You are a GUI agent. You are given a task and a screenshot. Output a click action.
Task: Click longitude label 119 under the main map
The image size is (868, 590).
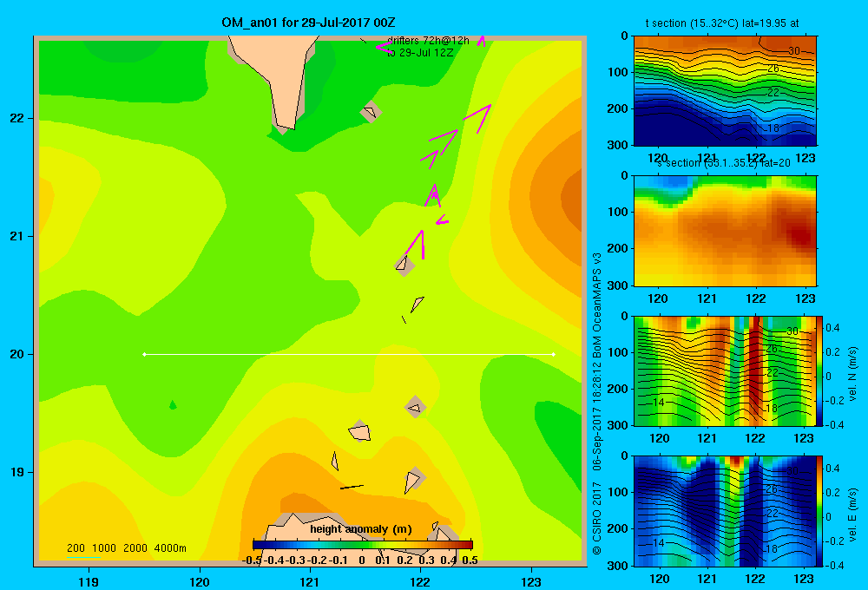pyautogui.click(x=89, y=581)
